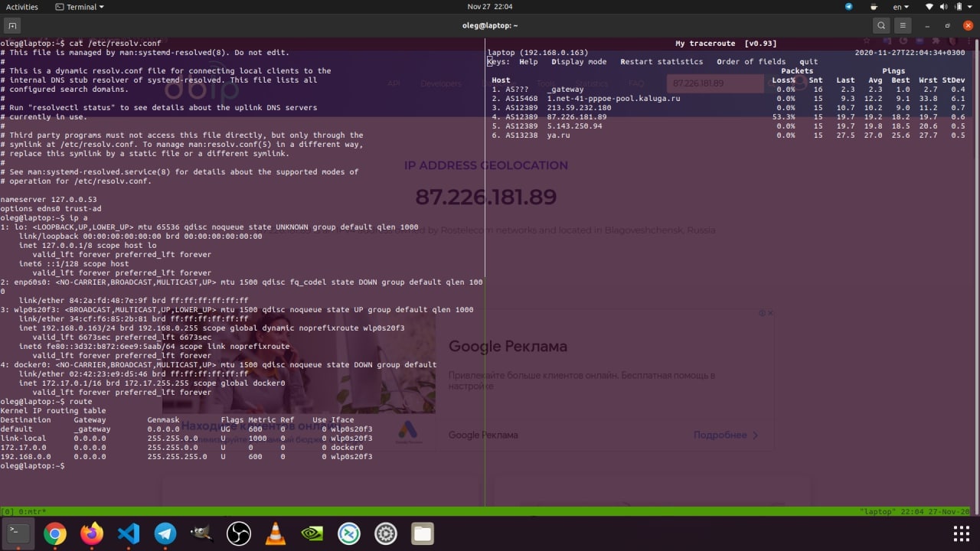Screen dimensions: 980x551
Task: Open NVIDIA settings from the dock
Action: coord(312,533)
